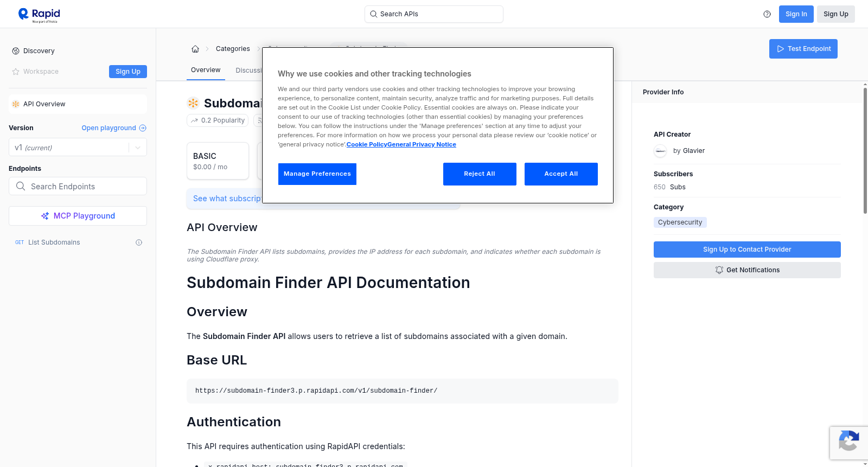Click the MCP Playground button
The height and width of the screenshot is (467, 868).
[78, 216]
